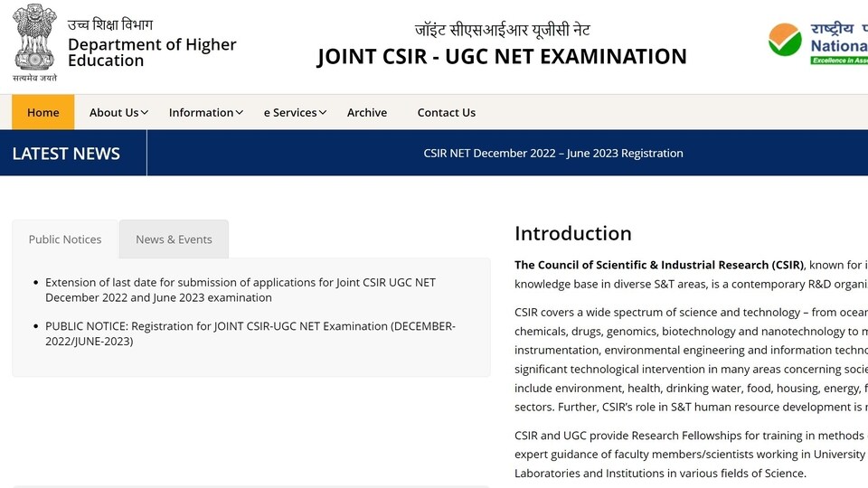
Task: Click the Indian national emblem logo
Action: [x=34, y=43]
